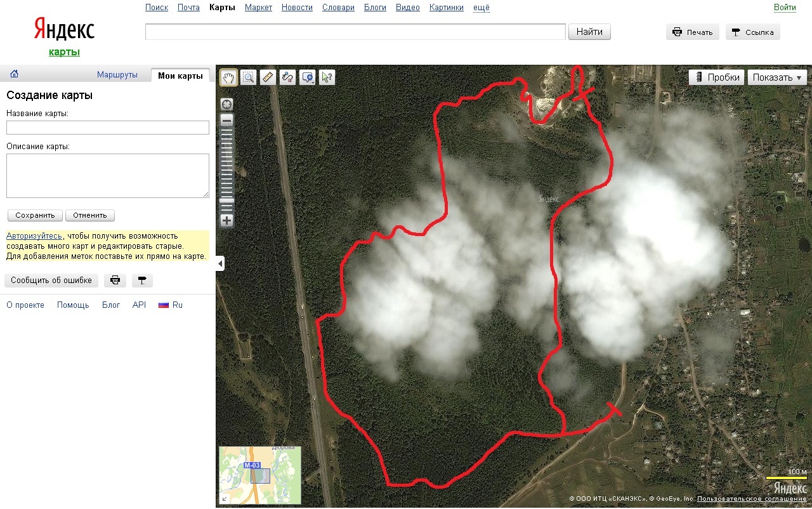
Task: Click the green карты link under logo
Action: click(x=64, y=52)
